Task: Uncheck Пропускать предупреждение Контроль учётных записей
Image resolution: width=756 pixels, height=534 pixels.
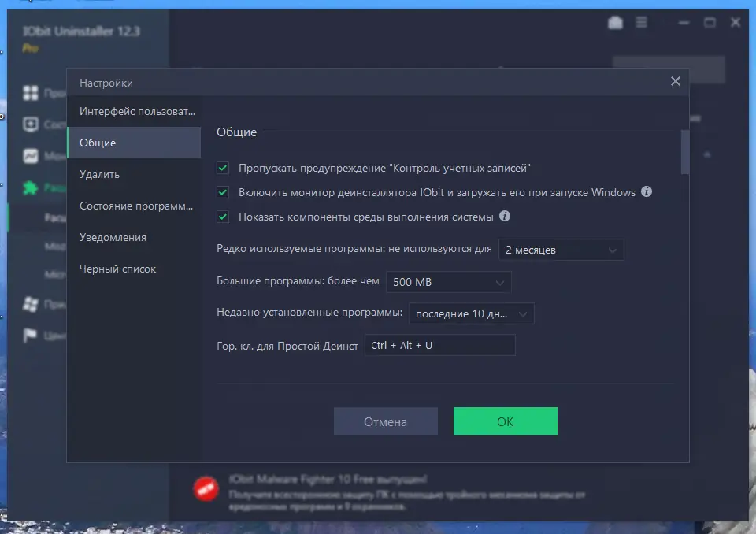Action: 223,168
